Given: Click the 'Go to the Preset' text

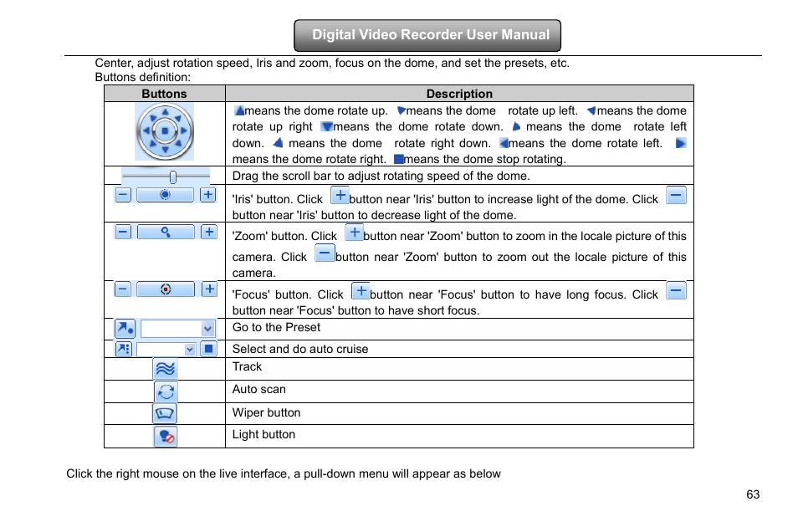Looking at the screenshot, I should pos(276,327).
